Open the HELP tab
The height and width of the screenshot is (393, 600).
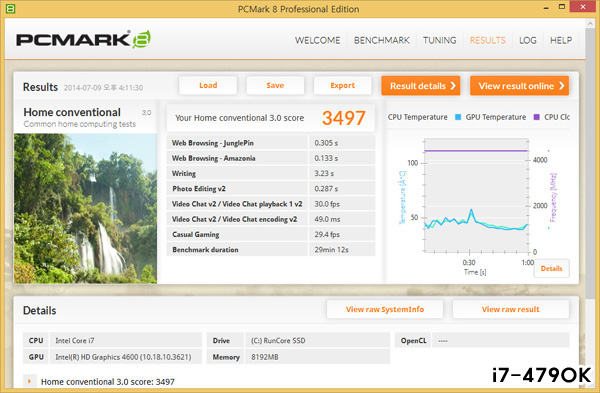(x=561, y=40)
